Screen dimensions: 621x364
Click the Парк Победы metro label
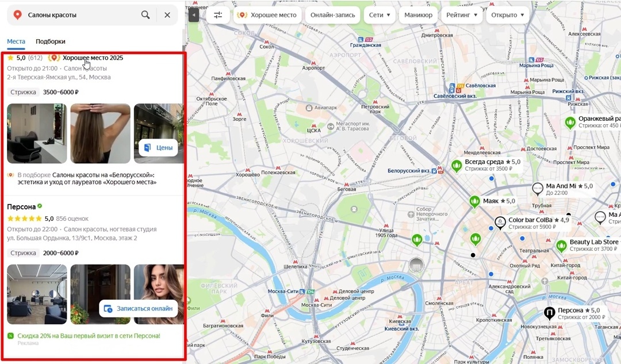[269, 357]
